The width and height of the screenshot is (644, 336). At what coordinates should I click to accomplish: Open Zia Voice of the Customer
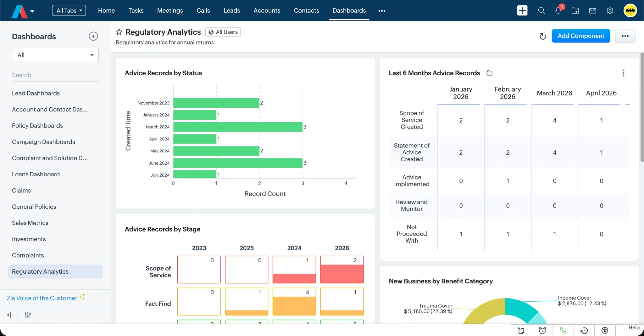(x=46, y=298)
